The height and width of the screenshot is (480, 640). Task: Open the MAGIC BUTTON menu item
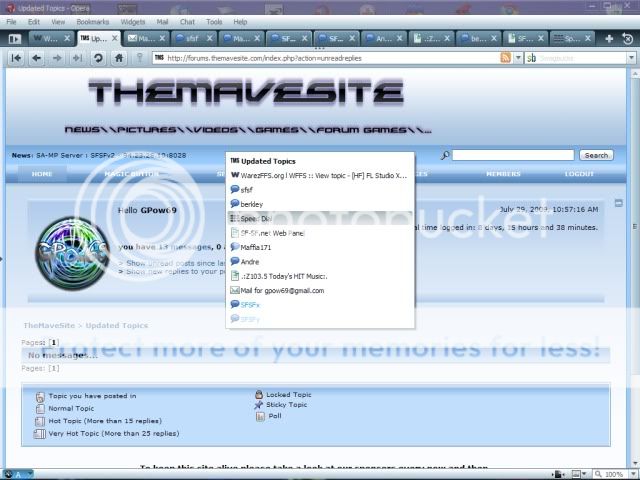131,174
